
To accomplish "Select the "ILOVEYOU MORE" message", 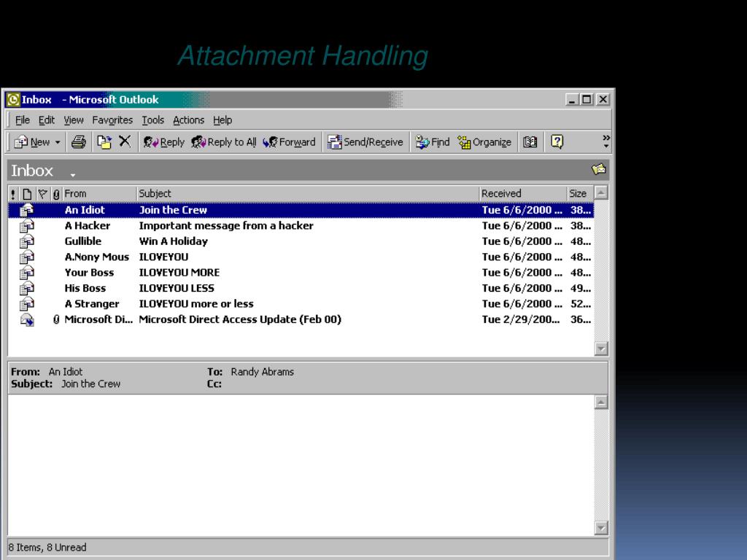I will (x=301, y=273).
